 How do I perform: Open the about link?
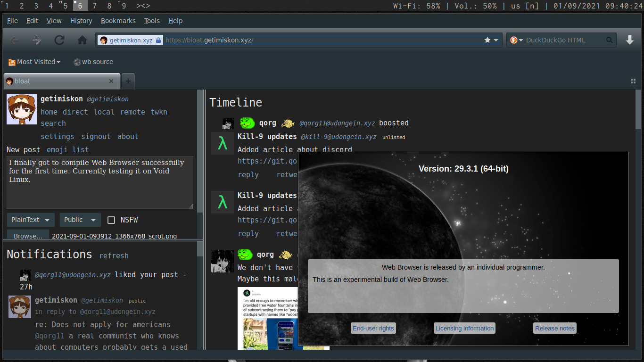(x=128, y=137)
